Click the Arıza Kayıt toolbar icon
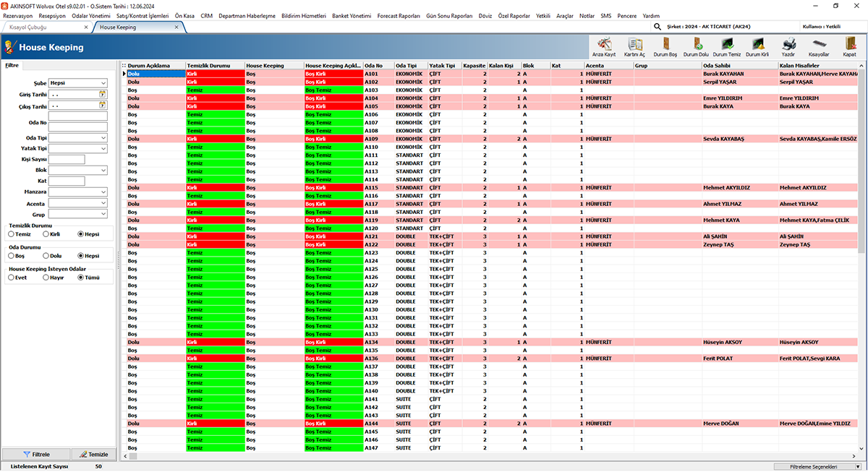 pyautogui.click(x=602, y=46)
